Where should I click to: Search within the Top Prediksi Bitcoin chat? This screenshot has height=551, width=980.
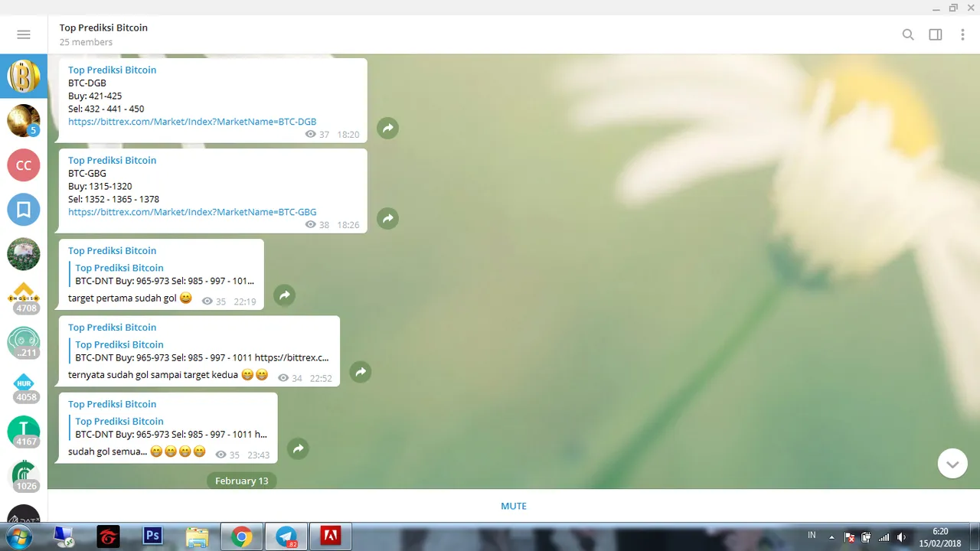(x=908, y=34)
